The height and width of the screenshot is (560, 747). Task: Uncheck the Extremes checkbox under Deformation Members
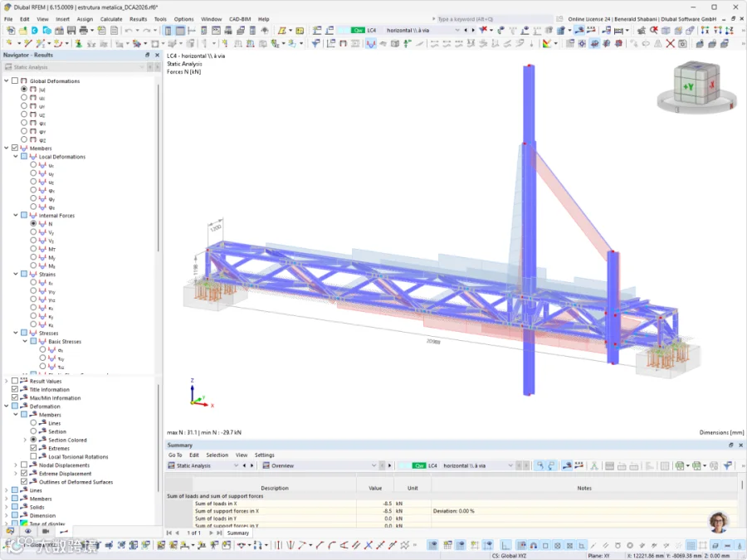(x=33, y=448)
